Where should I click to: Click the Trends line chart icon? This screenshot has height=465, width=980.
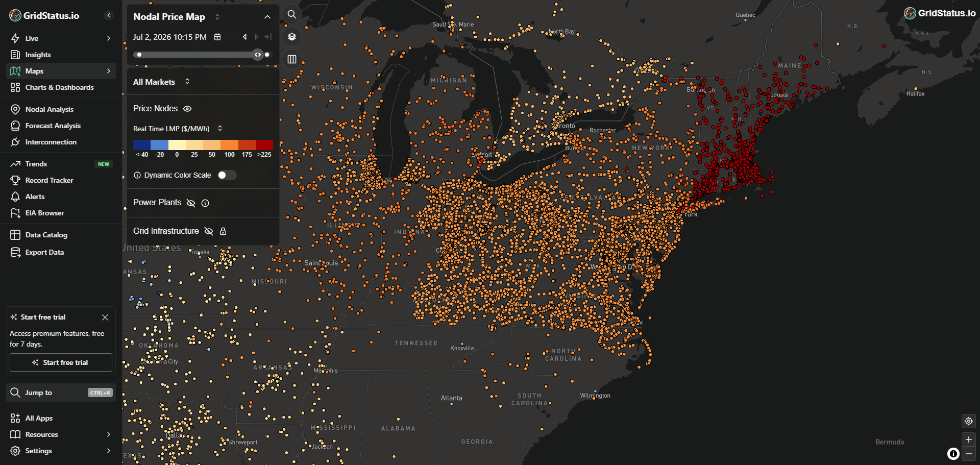click(15, 164)
